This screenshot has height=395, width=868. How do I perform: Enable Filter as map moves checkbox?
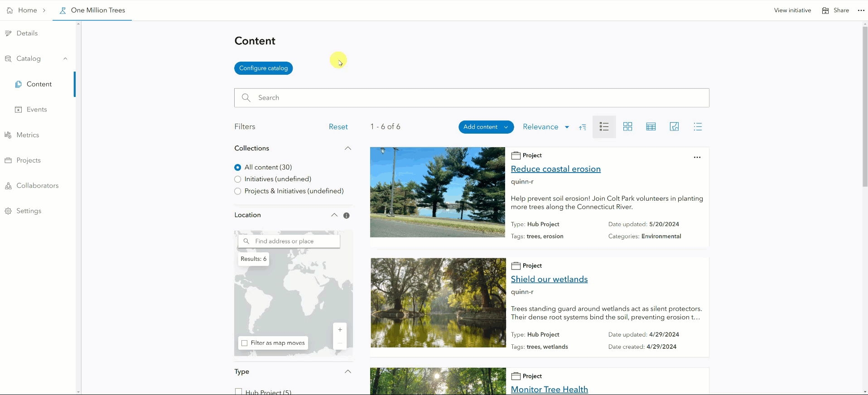[x=245, y=343]
